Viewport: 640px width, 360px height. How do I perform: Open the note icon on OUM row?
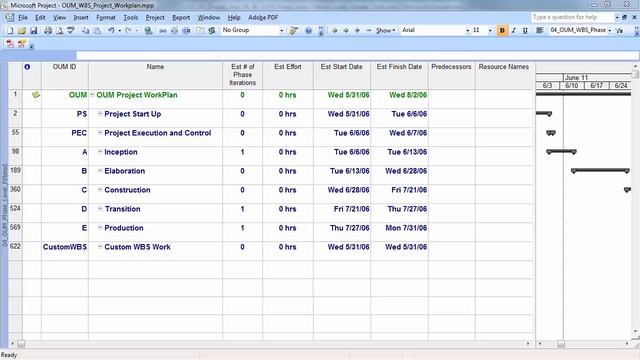[x=36, y=95]
